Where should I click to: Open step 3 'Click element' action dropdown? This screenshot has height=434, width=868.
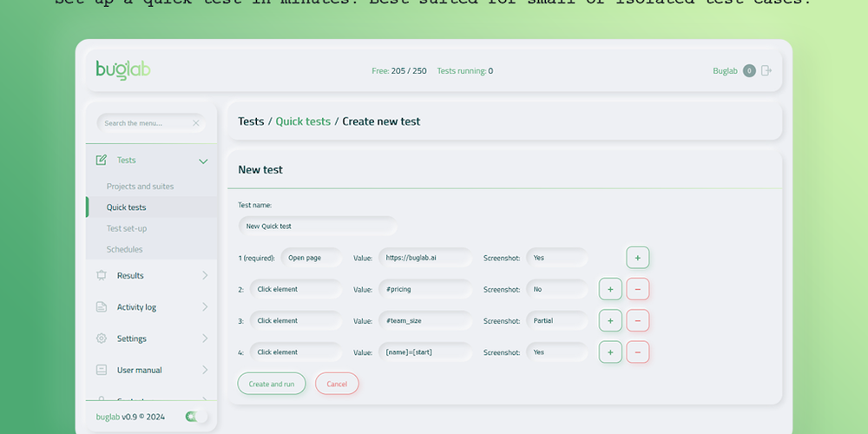(x=296, y=320)
